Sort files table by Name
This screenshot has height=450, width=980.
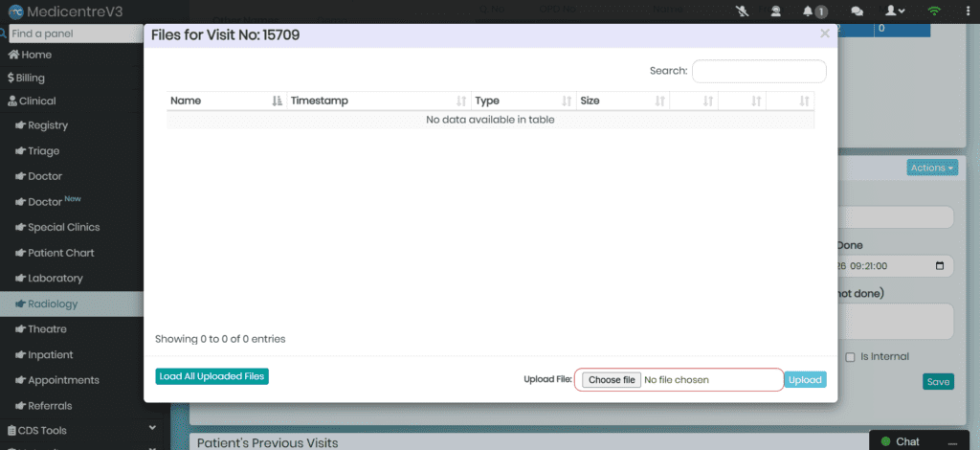point(226,101)
